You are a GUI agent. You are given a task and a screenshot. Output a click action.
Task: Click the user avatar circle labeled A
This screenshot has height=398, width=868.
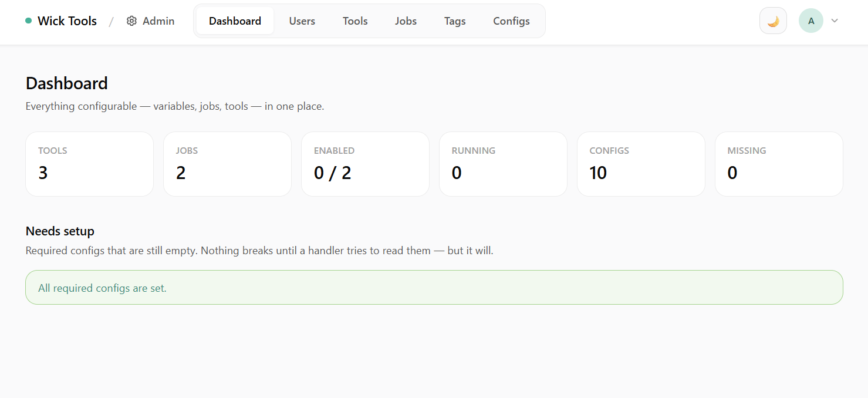pyautogui.click(x=810, y=21)
